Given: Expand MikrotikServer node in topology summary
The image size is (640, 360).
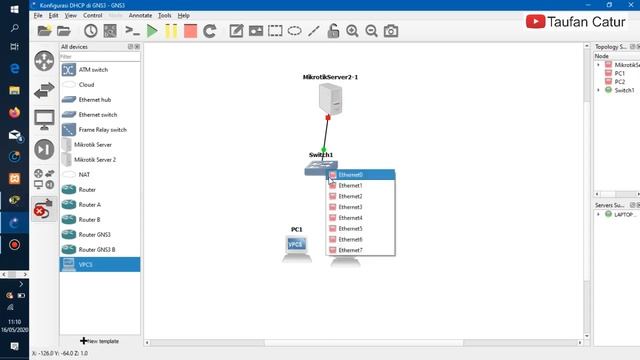Looking at the screenshot, I should tap(599, 65).
